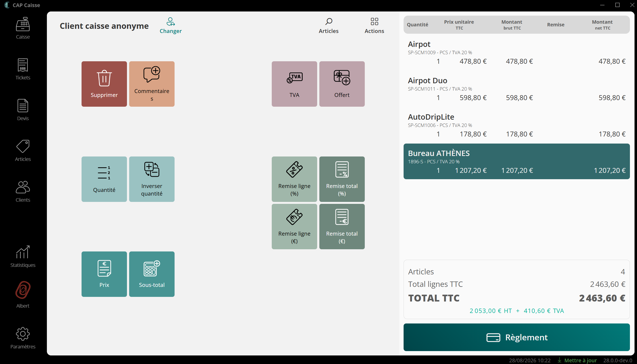
Task: View Statistiques in the sidebar
Action: pyautogui.click(x=23, y=257)
